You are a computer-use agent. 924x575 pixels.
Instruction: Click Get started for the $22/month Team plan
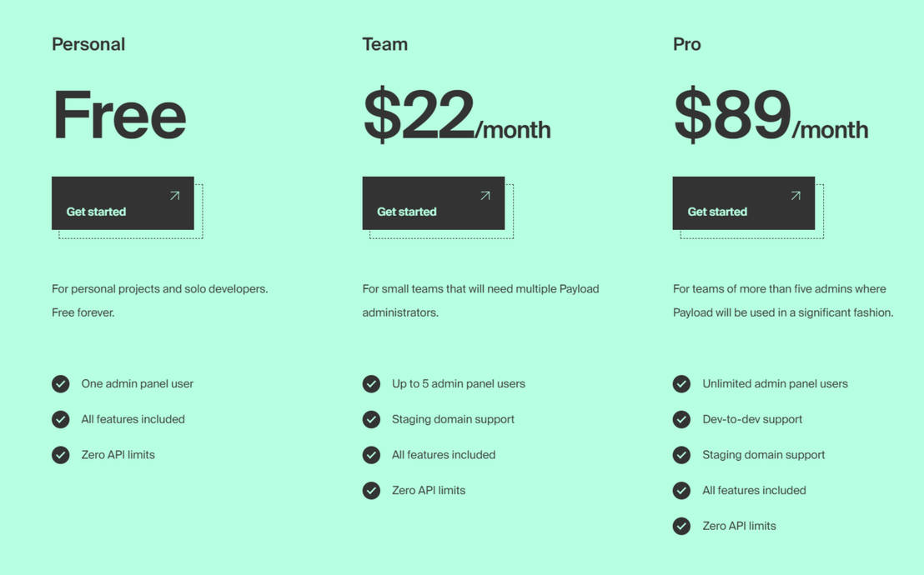(x=433, y=203)
